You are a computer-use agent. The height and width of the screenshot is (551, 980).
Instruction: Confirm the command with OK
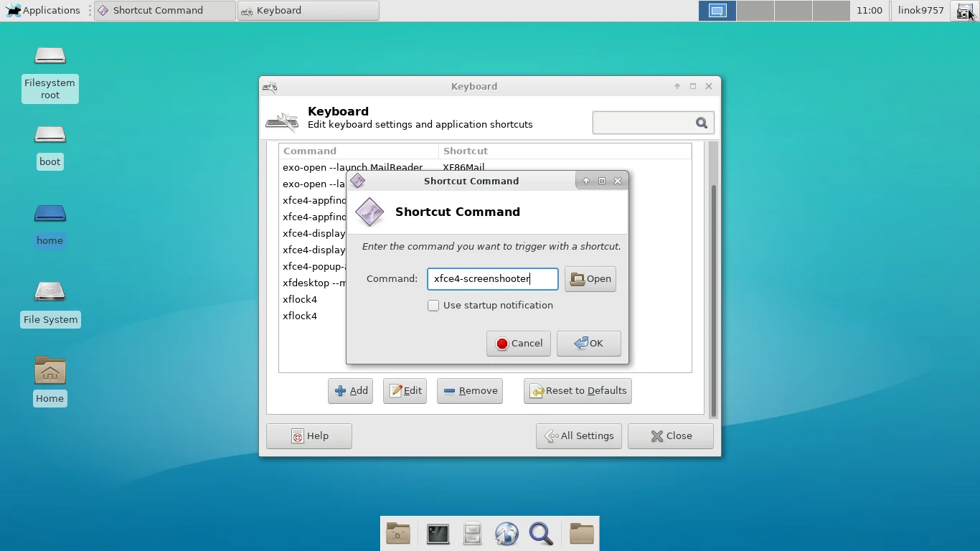589,343
